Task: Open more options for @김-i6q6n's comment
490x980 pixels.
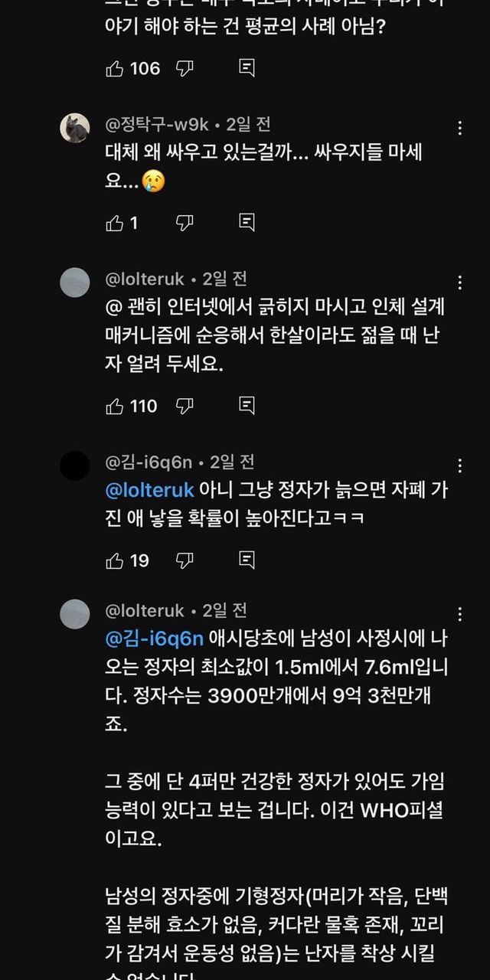Action: [459, 465]
